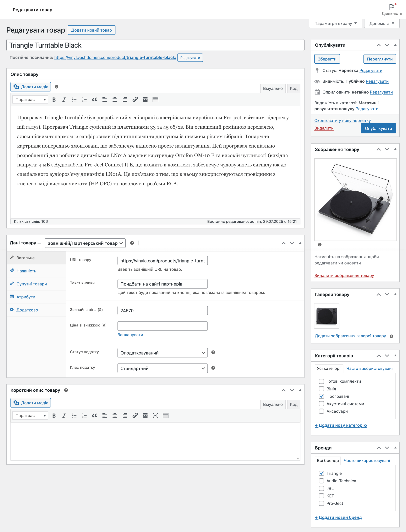
Task: Insert bulleted list in product description
Action: pyautogui.click(x=74, y=99)
